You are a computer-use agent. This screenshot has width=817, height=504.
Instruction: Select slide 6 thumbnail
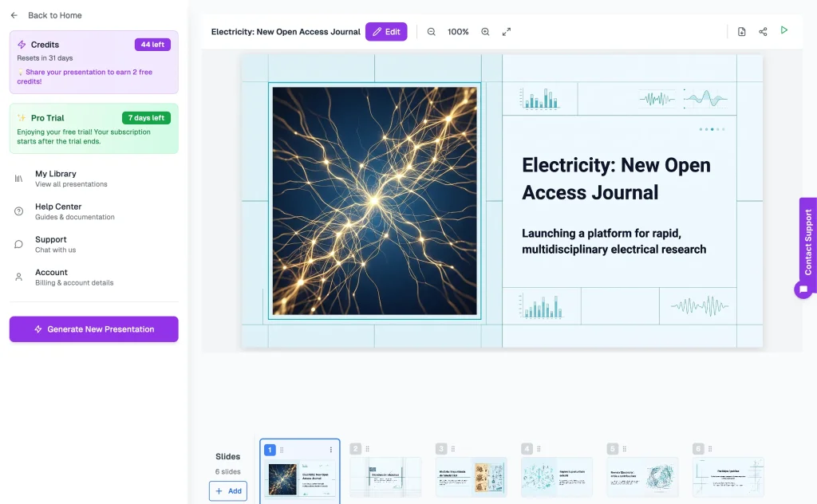tap(728, 477)
